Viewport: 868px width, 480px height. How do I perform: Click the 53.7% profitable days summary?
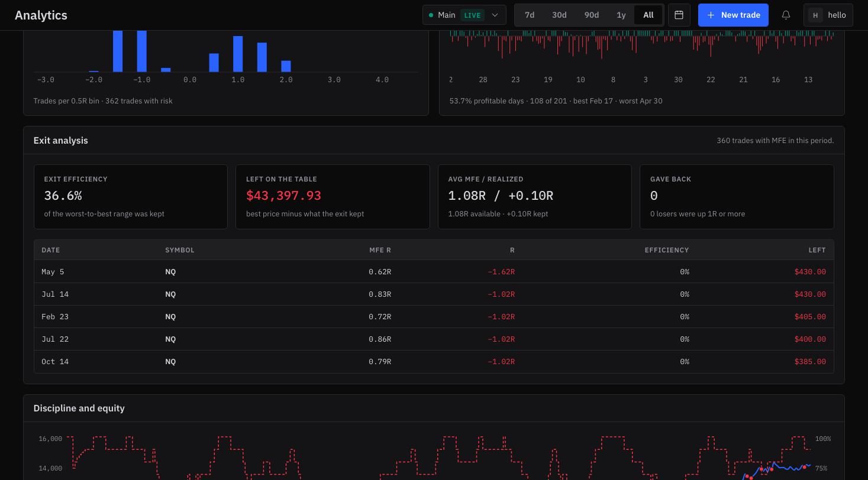pyautogui.click(x=556, y=101)
